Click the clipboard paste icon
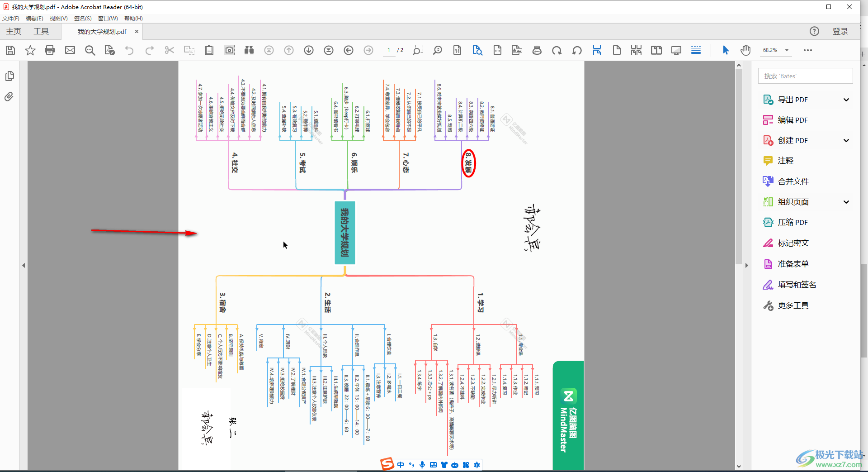Viewport: 868px width, 472px height. (x=209, y=50)
